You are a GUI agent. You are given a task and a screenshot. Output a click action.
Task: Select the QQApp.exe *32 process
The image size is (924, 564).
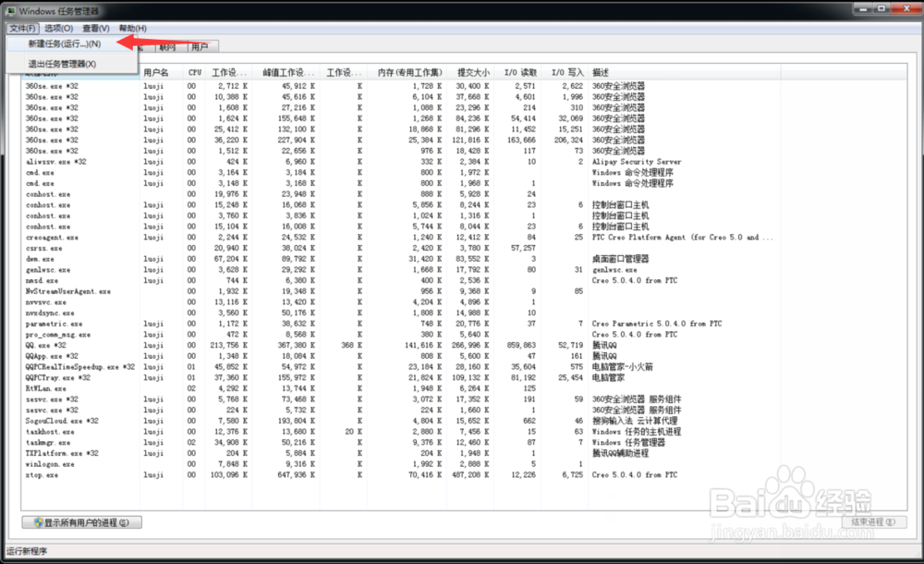(51, 356)
